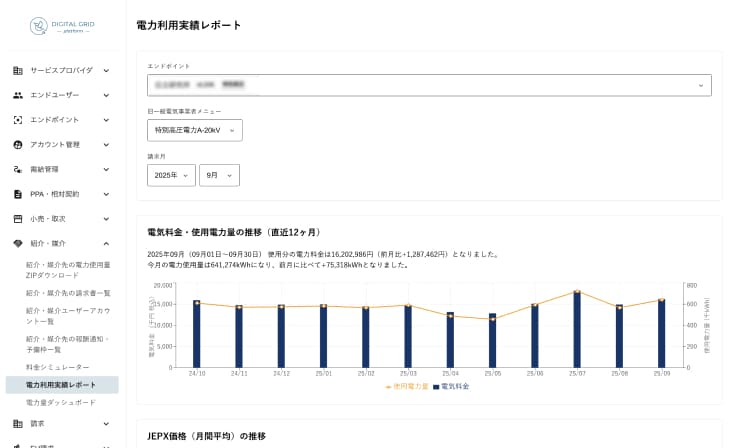Image resolution: width=732 pixels, height=448 pixels.
Task: Click the 25/07 bar in the chart
Action: tap(577, 329)
